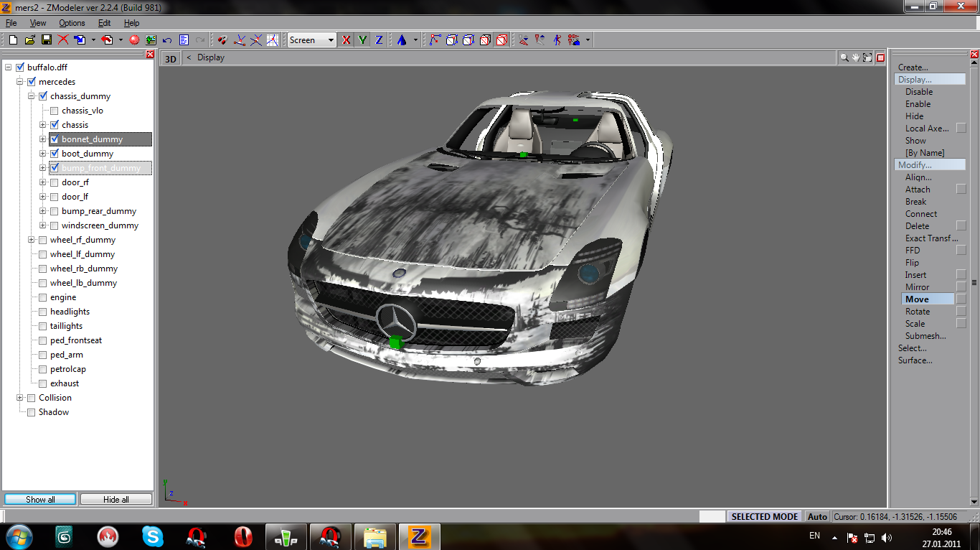Open a file using the folder icon
This screenshot has width=980, height=550.
coord(29,40)
